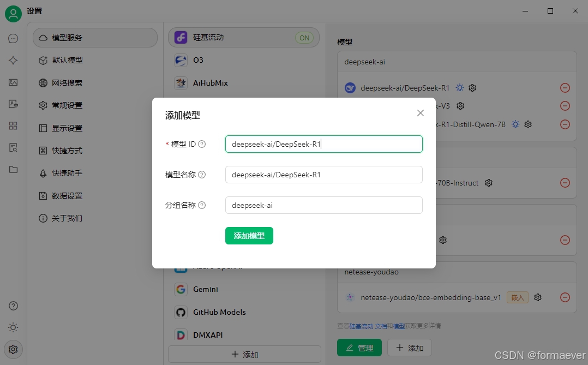Image resolution: width=588 pixels, height=365 pixels.
Task: Select 默认模型 settings menu
Action: (95, 60)
